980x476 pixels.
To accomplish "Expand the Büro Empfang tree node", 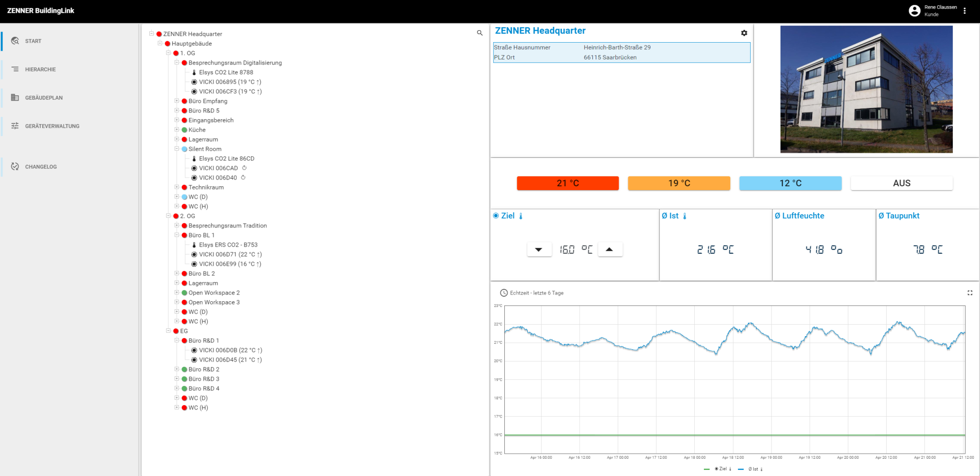I will pos(177,101).
